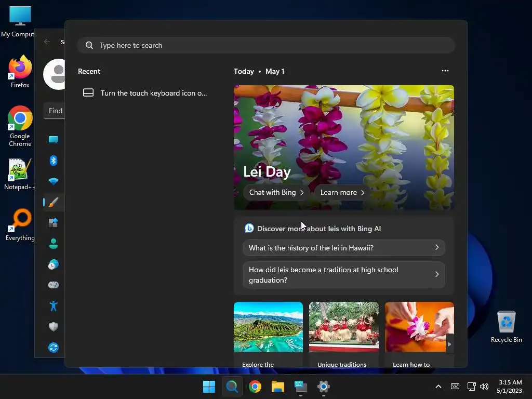Select System category in Settings sidebar
532x399 pixels.
(x=54, y=139)
